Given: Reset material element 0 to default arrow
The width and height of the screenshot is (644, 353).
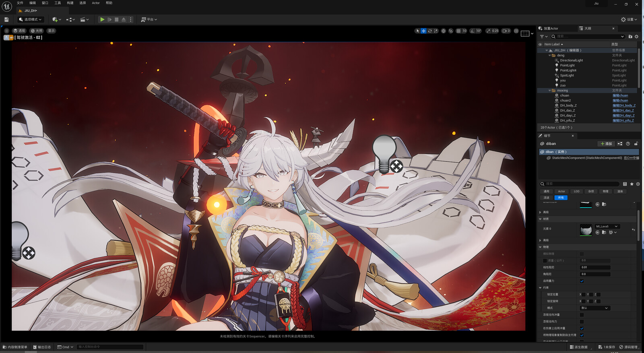Looking at the screenshot, I should tap(633, 230).
